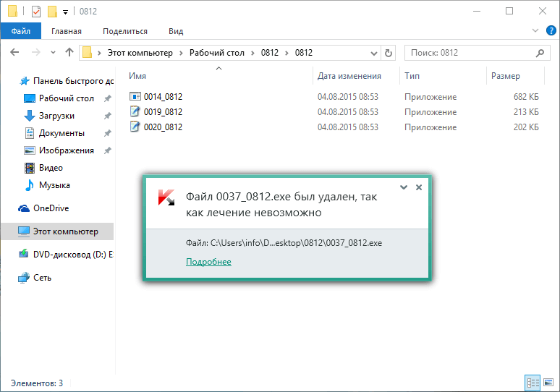The width and height of the screenshot is (560, 392).
Task: Click the new folder icon in title bar
Action: 53,12
